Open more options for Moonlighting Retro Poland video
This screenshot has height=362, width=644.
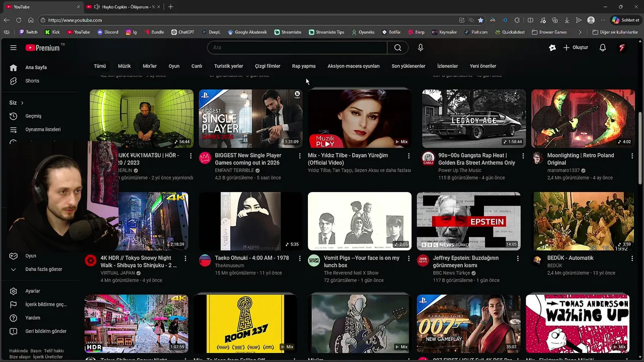(632, 156)
